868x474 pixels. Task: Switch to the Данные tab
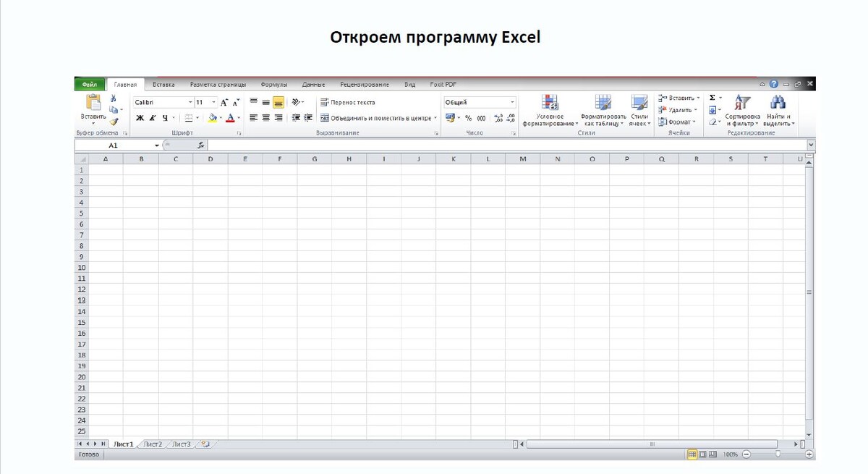pyautogui.click(x=314, y=85)
